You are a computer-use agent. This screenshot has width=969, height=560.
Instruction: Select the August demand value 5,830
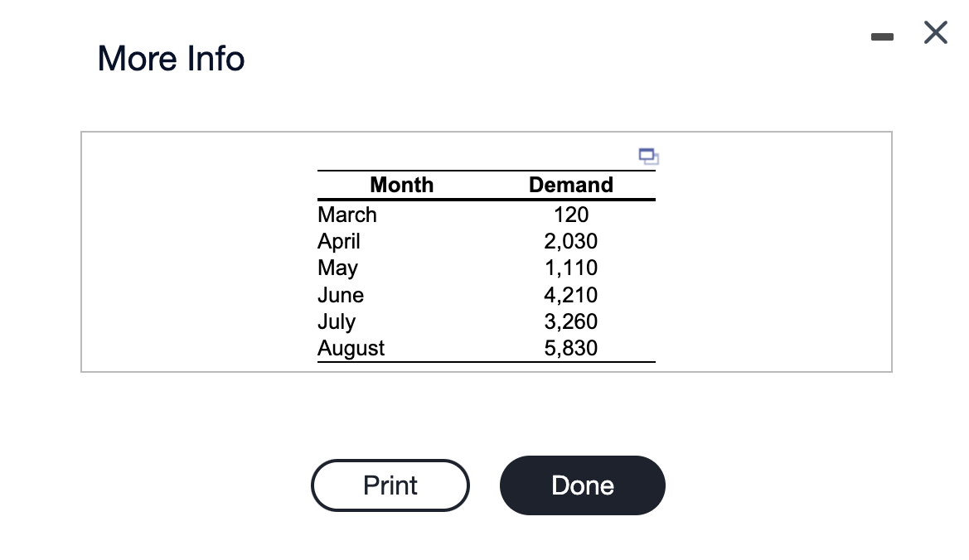[x=570, y=348]
